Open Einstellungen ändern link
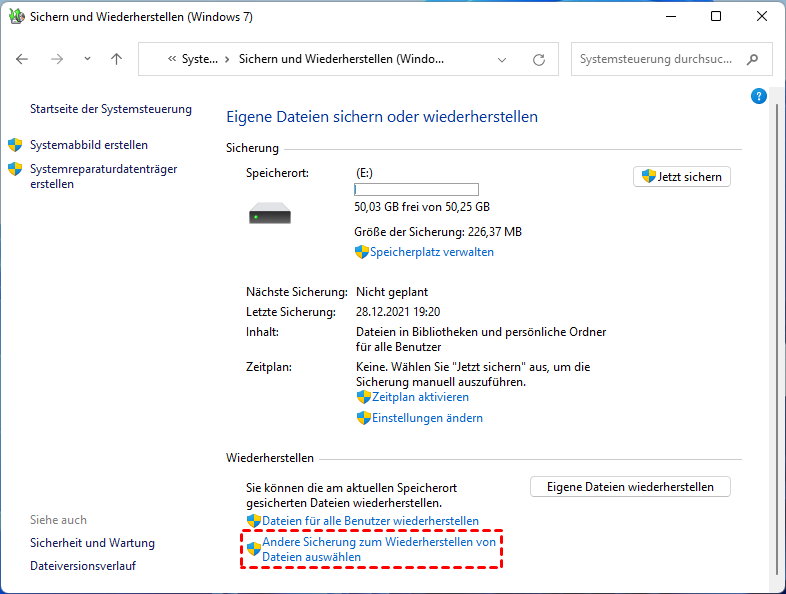The width and height of the screenshot is (786, 594). point(427,418)
